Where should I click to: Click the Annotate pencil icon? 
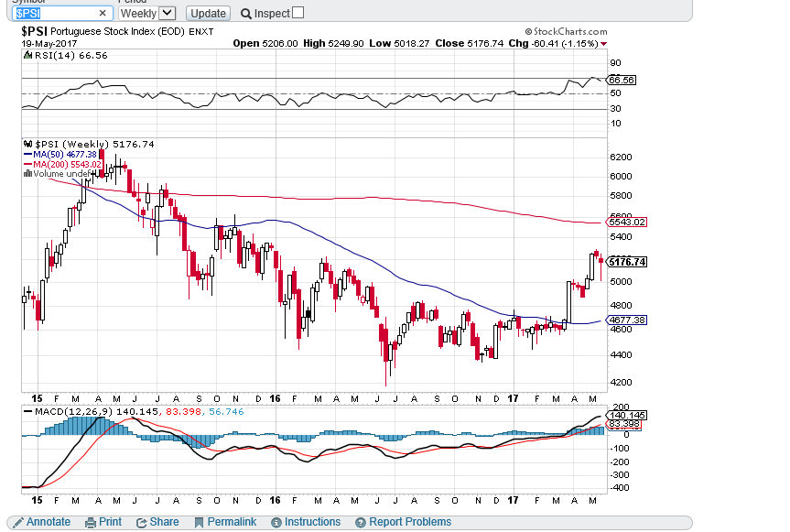(x=17, y=523)
